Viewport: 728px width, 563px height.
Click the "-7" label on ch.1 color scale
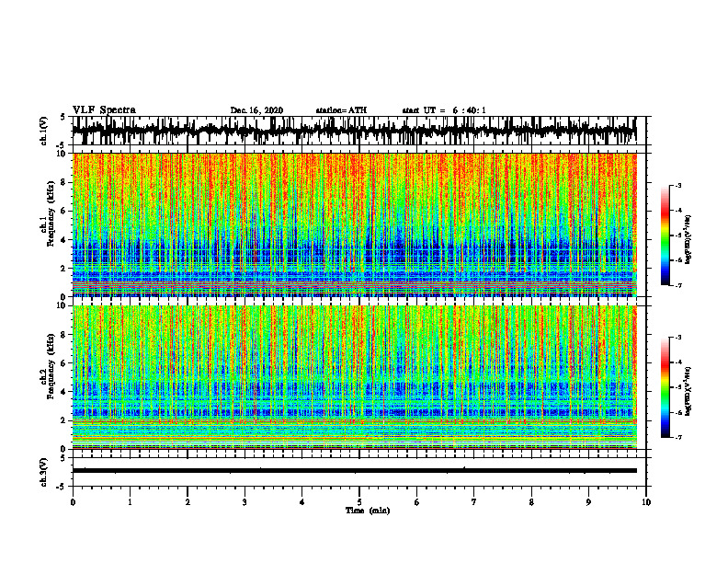click(x=678, y=285)
